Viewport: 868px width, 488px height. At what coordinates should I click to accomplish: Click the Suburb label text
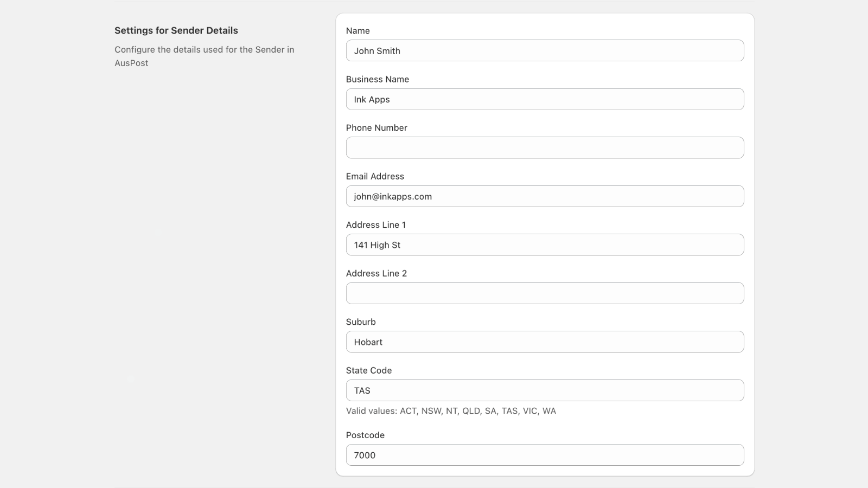[361, 322]
